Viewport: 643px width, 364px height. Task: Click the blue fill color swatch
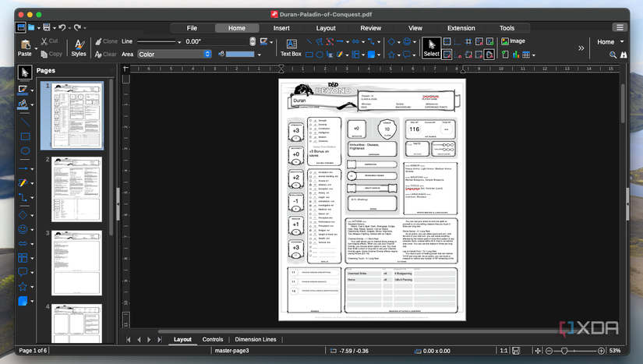(x=240, y=54)
